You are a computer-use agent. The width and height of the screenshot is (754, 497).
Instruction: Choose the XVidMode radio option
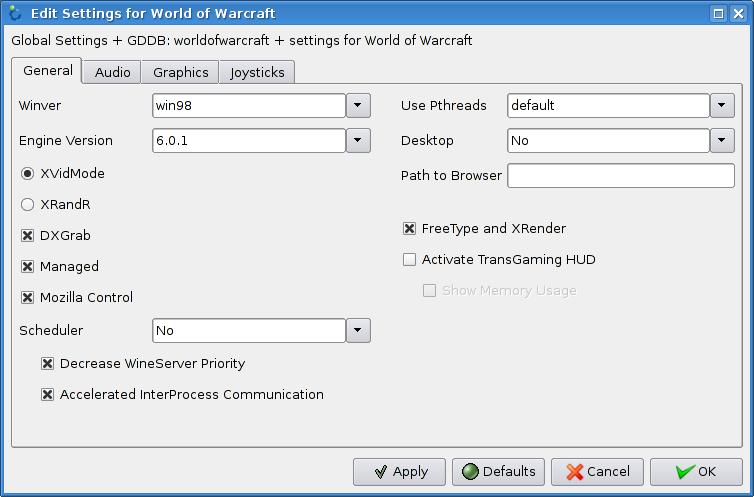point(28,173)
